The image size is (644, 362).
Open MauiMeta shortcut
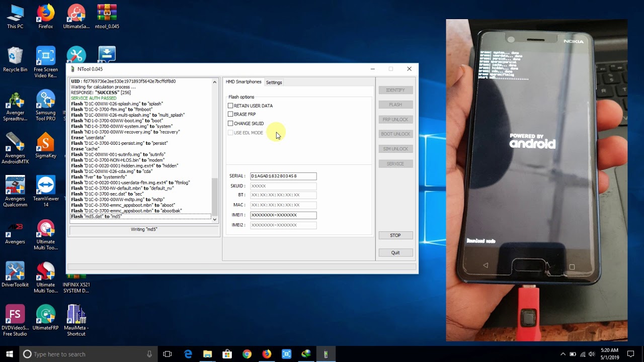pyautogui.click(x=76, y=321)
